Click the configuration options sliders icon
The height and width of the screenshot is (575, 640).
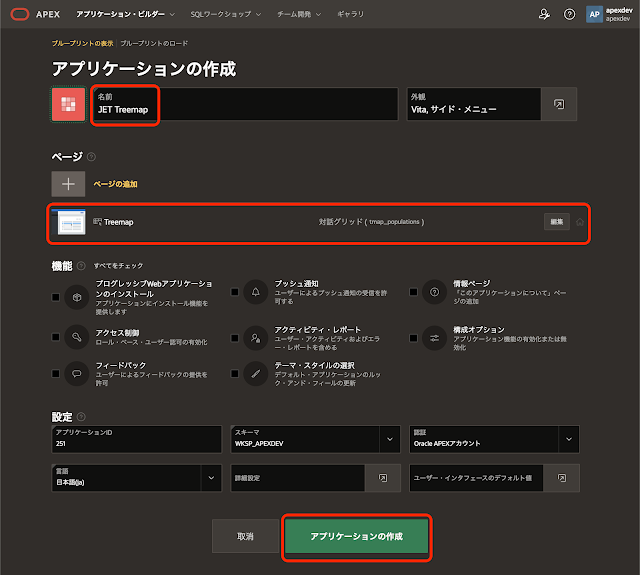point(434,338)
